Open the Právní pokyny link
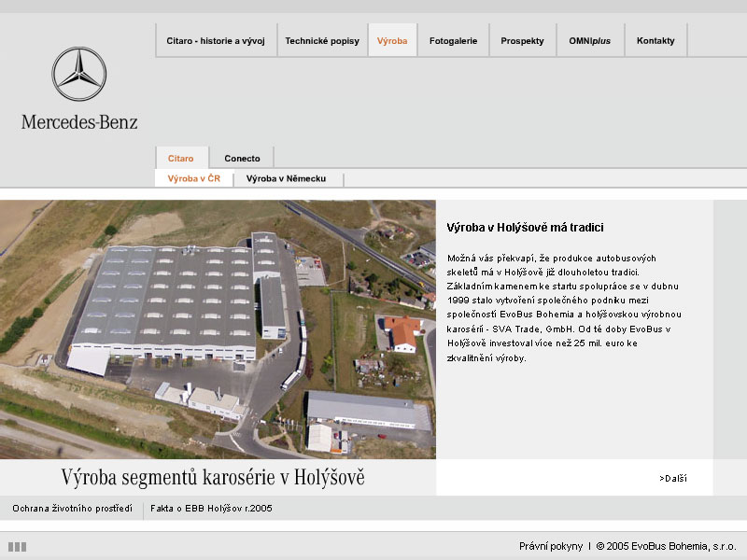Image resolution: width=747 pixels, height=560 pixels. click(x=551, y=546)
